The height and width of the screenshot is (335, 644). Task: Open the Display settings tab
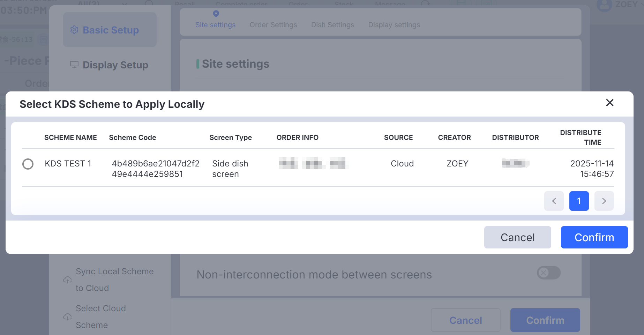point(394,25)
